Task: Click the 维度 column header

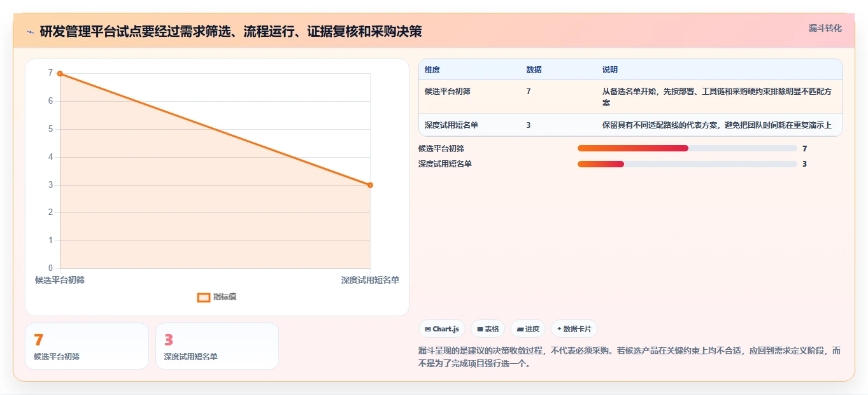Action: pos(432,70)
